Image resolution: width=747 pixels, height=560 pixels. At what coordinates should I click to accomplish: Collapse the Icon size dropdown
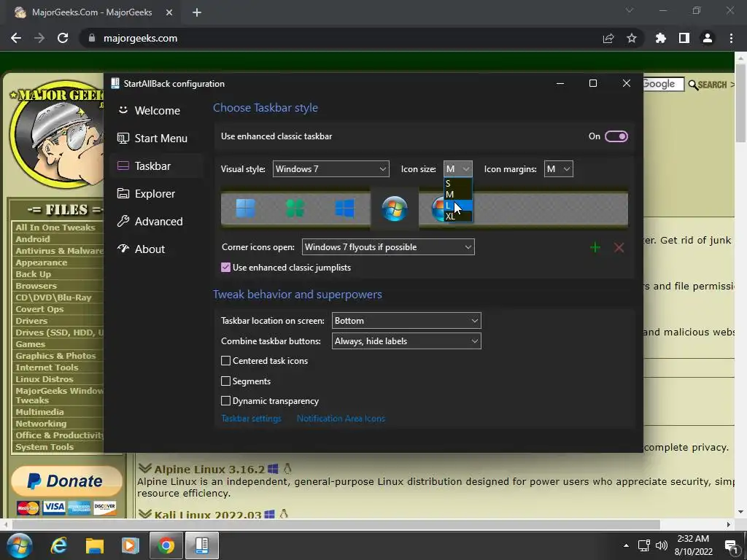458,169
